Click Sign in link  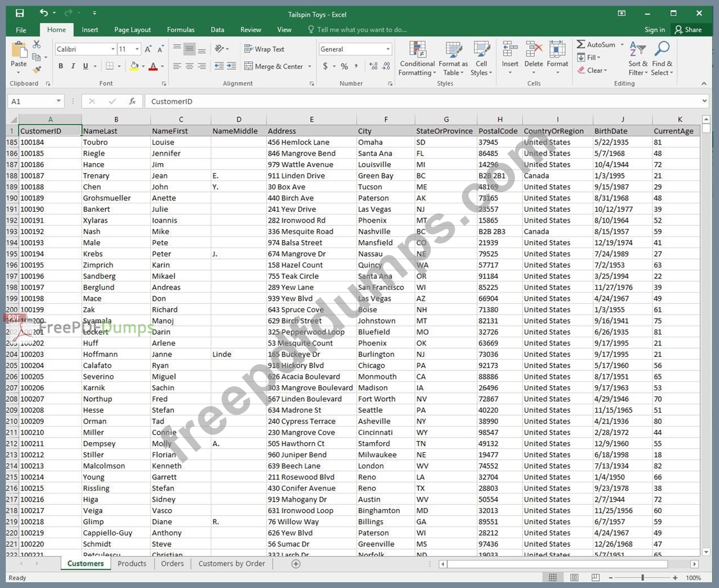654,30
